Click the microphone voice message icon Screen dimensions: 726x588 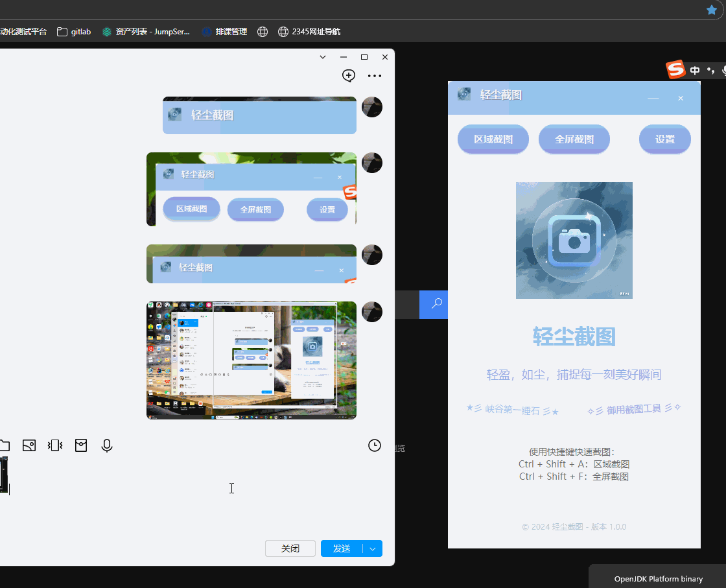pyautogui.click(x=107, y=445)
